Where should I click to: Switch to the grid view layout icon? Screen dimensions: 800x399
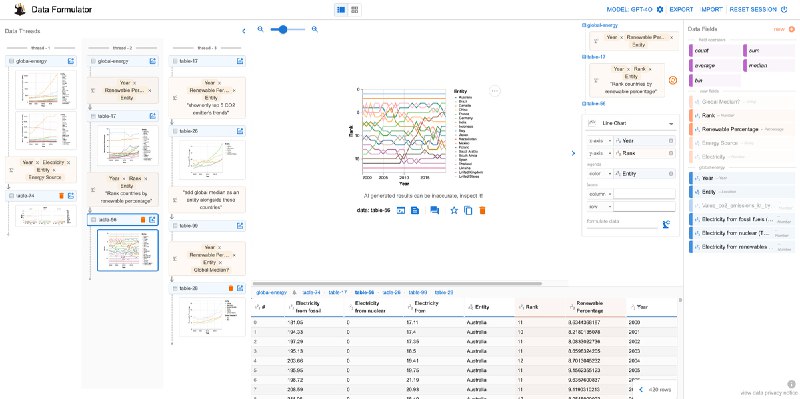(355, 9)
